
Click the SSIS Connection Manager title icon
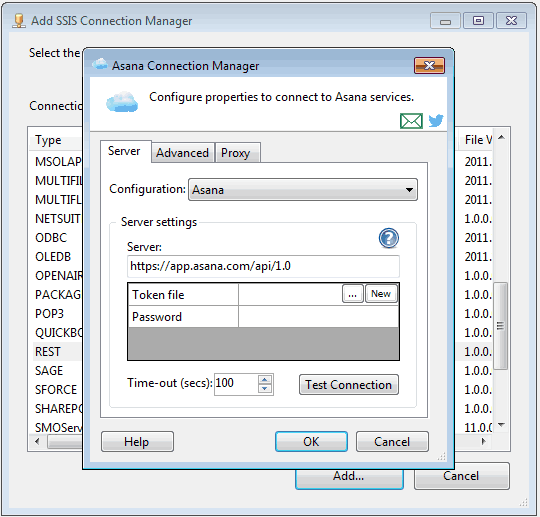19,21
